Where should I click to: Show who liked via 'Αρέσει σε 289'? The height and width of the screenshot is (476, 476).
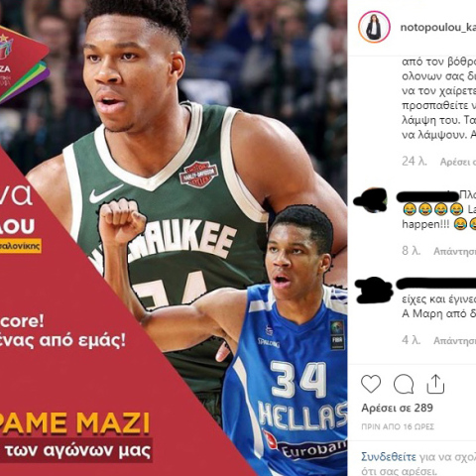click(x=397, y=408)
